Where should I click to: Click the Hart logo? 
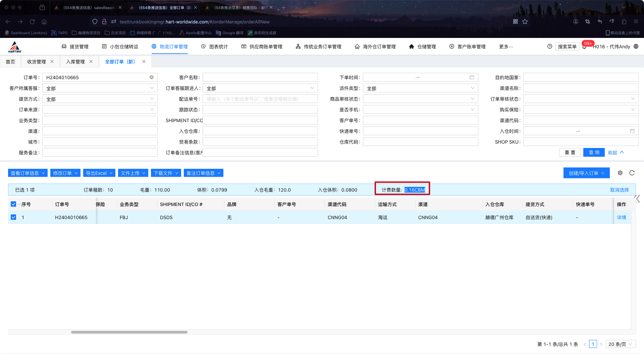click(15, 47)
